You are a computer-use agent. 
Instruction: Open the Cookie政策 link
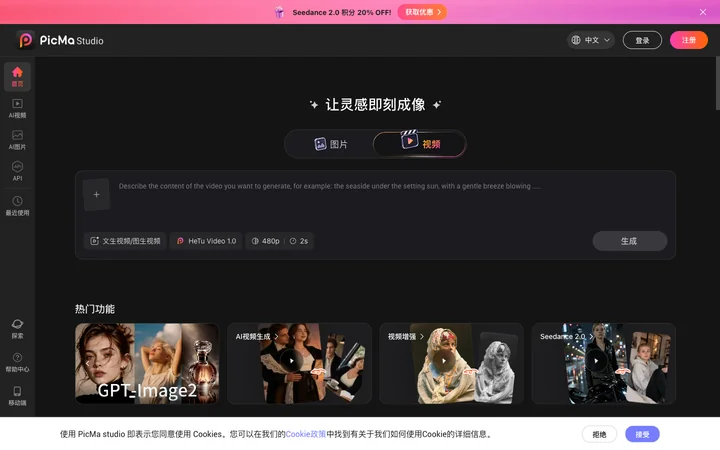tap(306, 434)
